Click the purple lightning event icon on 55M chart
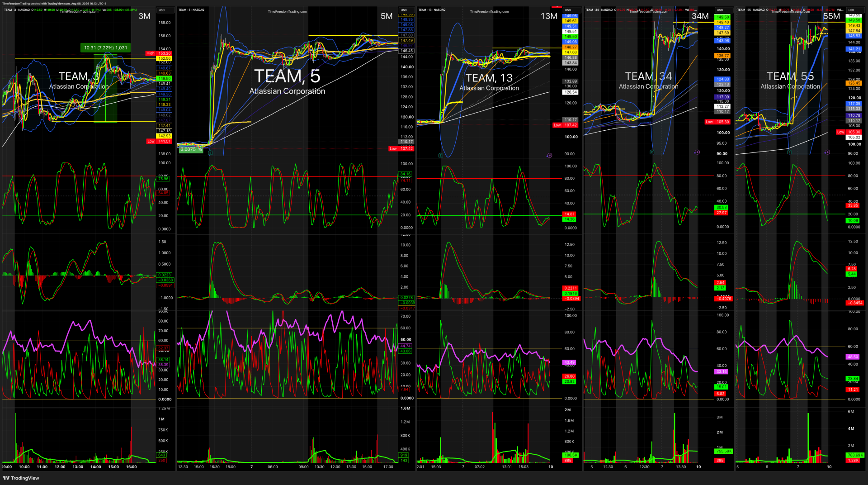The width and height of the screenshot is (868, 485). tap(827, 152)
